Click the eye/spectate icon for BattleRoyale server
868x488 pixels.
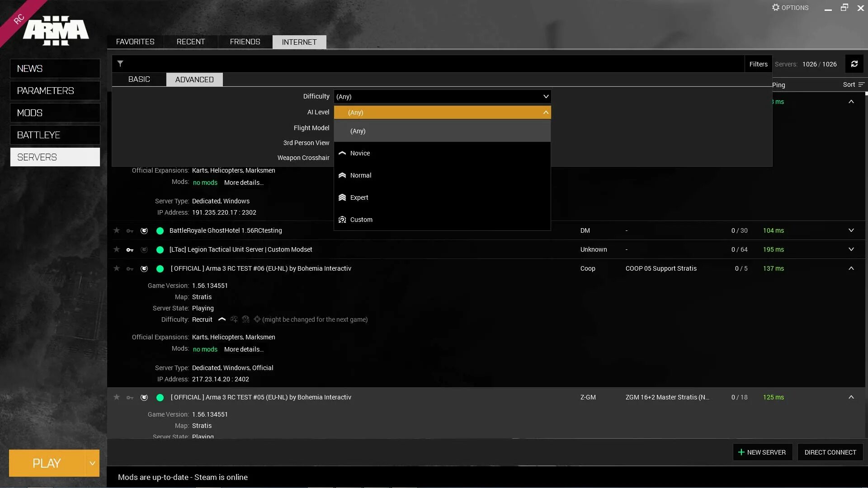[143, 230]
